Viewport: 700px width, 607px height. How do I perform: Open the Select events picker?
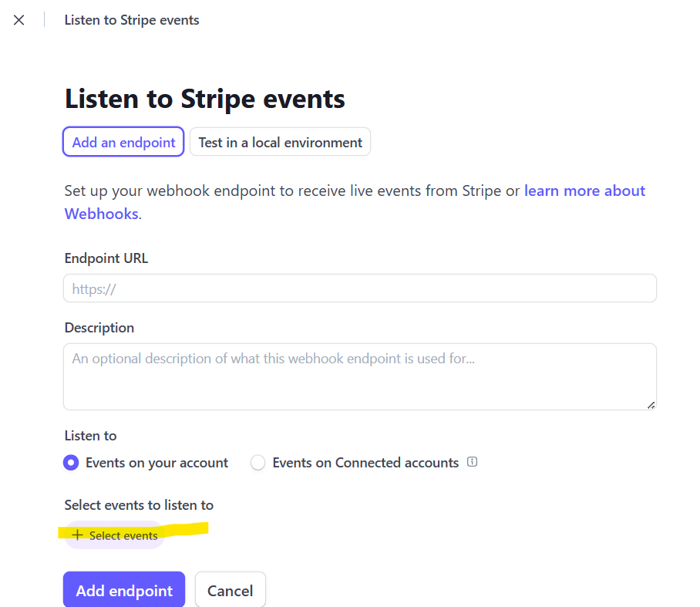pyautogui.click(x=115, y=534)
